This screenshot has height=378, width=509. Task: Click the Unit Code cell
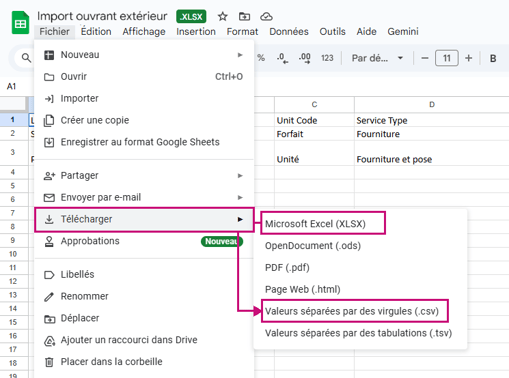coord(314,120)
